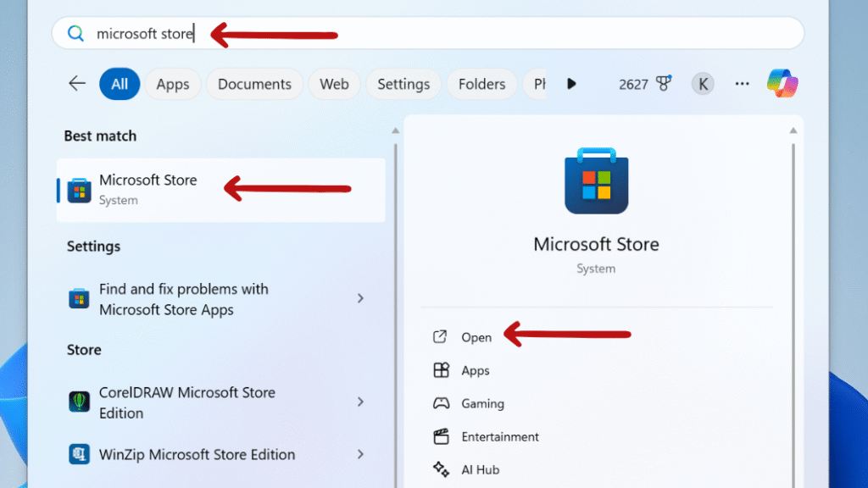
Task: Click Open in the preview pane
Action: [476, 337]
